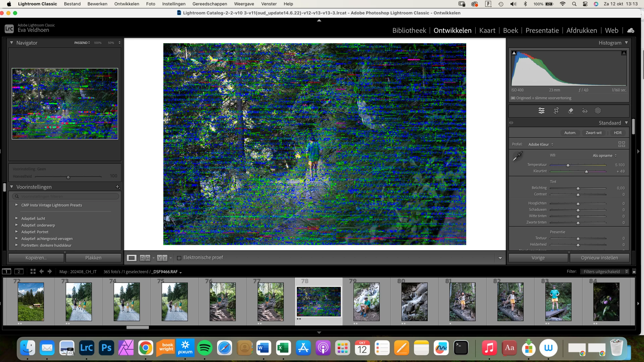This screenshot has height=362, width=644.
Task: Expand CMP Insta Vintage Lightroom Presets
Action: pos(16,205)
